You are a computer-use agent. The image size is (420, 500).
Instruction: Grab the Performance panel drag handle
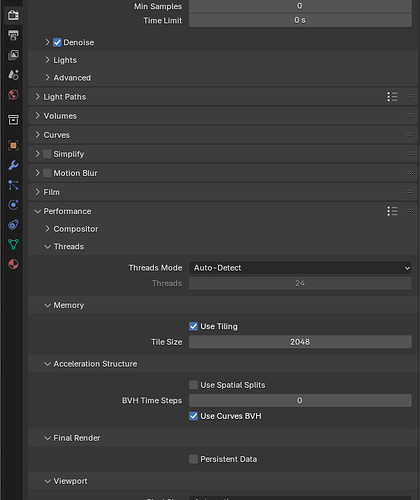coord(409,211)
